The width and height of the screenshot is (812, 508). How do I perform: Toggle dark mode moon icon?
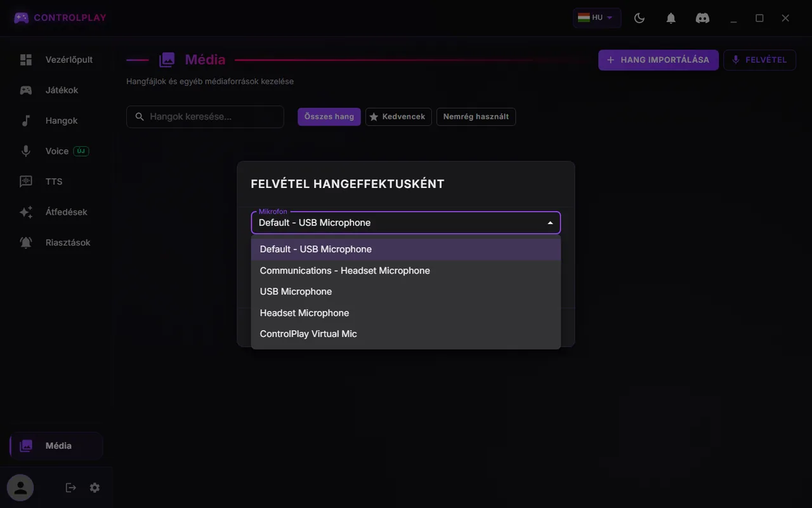click(x=639, y=18)
